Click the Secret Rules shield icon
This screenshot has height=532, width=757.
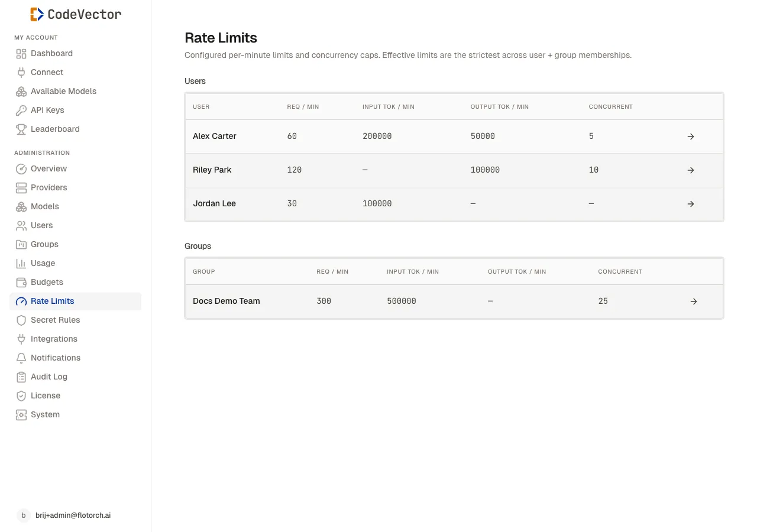(x=21, y=320)
